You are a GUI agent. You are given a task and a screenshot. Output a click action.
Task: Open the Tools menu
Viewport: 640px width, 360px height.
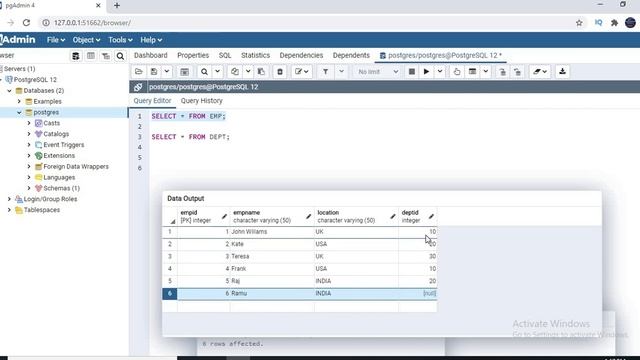(x=120, y=40)
